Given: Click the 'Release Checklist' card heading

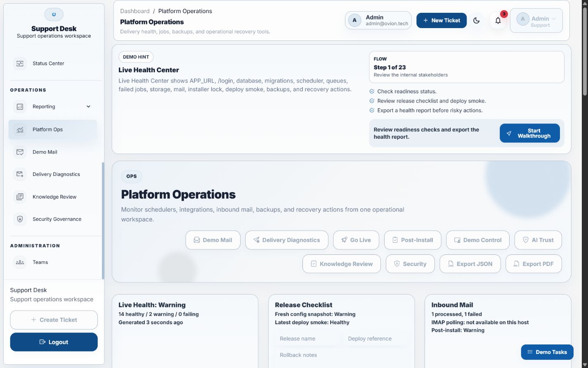Looking at the screenshot, I should point(303,305).
